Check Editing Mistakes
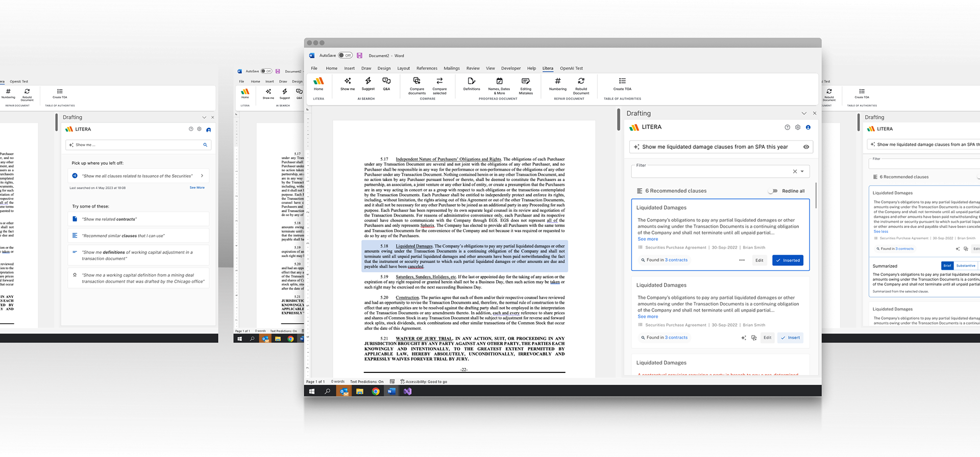The image size is (980, 457). [526, 86]
